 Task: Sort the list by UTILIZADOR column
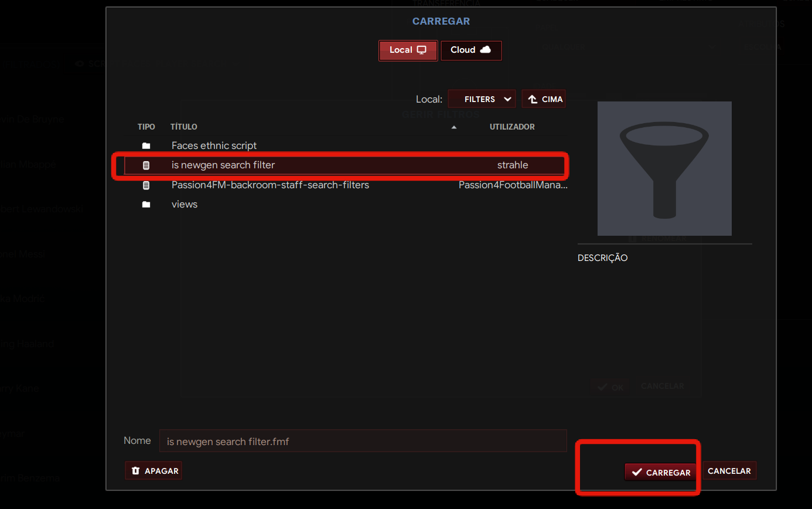click(512, 127)
